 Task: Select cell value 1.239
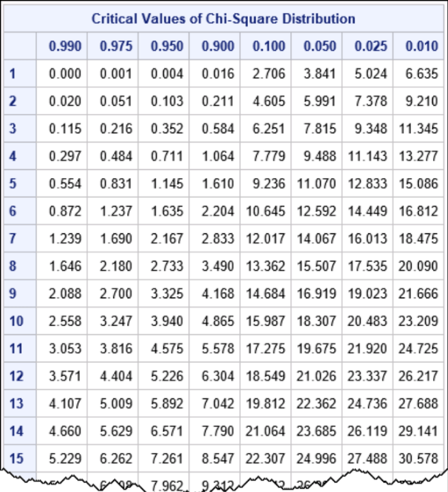click(x=66, y=238)
